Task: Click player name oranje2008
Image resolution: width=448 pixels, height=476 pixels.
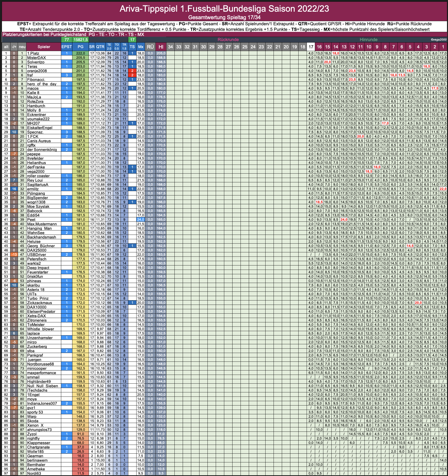Action: 37,71
